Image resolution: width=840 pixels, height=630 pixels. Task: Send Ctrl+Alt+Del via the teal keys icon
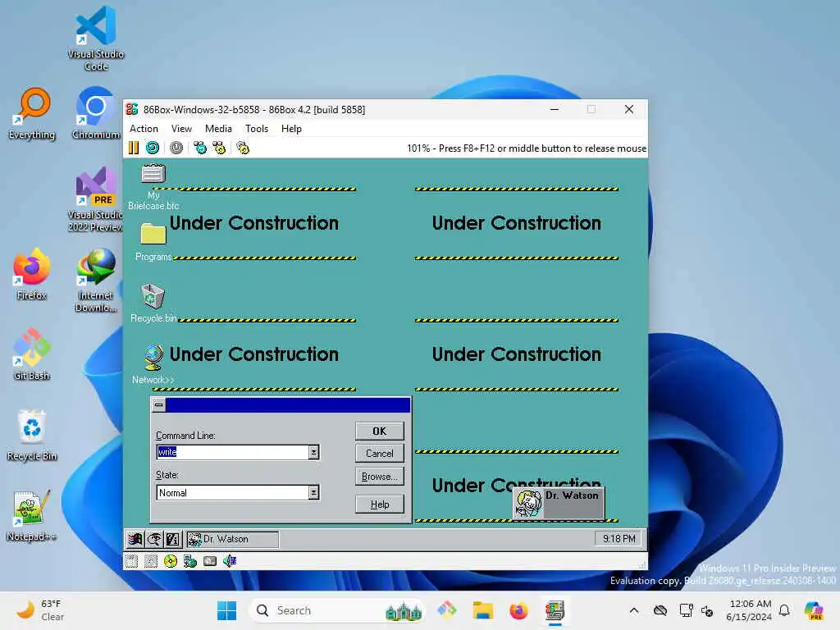200,148
